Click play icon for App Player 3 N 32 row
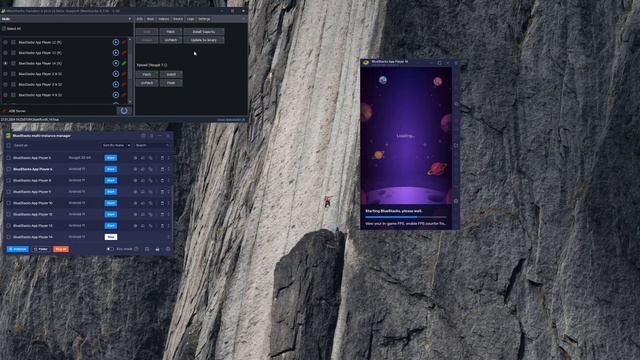Image resolution: width=640 pixels, height=360 pixels. (116, 84)
